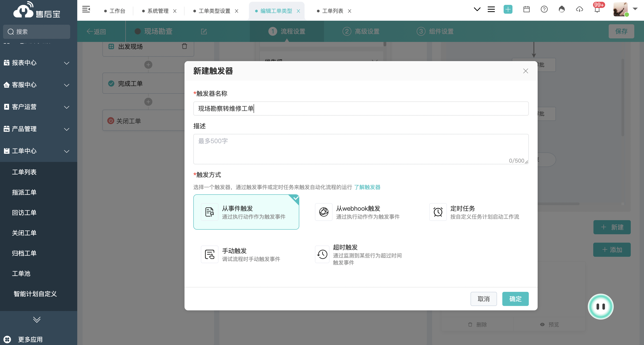Click the 从webhook触发 globe icon
644x345 pixels.
(x=324, y=212)
